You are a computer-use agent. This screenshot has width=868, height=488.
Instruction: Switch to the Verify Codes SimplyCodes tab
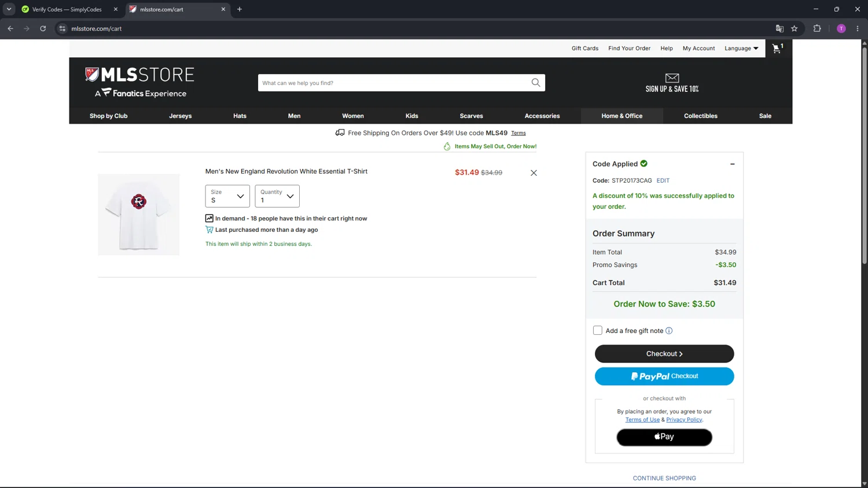tap(67, 9)
